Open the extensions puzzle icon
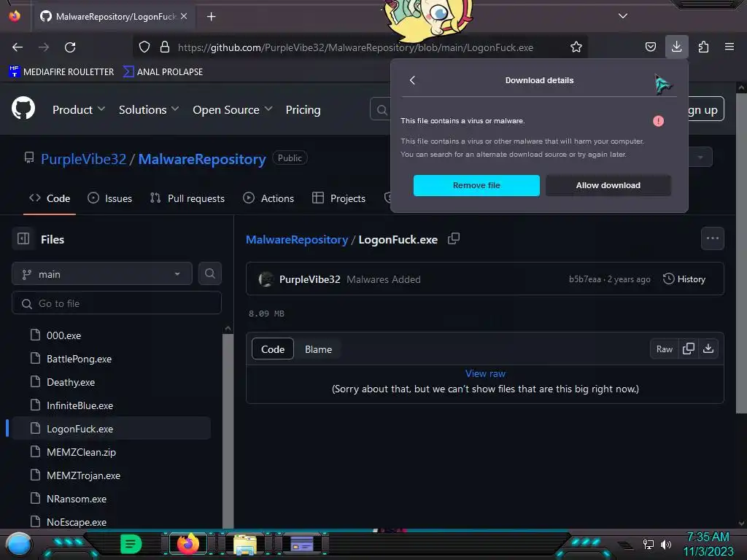The image size is (747, 560). pyautogui.click(x=703, y=47)
